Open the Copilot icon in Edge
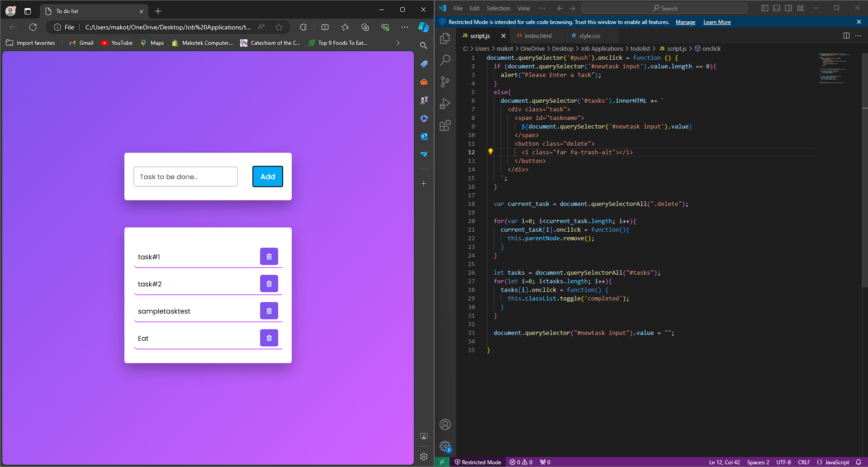Image resolution: width=868 pixels, height=467 pixels. [423, 27]
